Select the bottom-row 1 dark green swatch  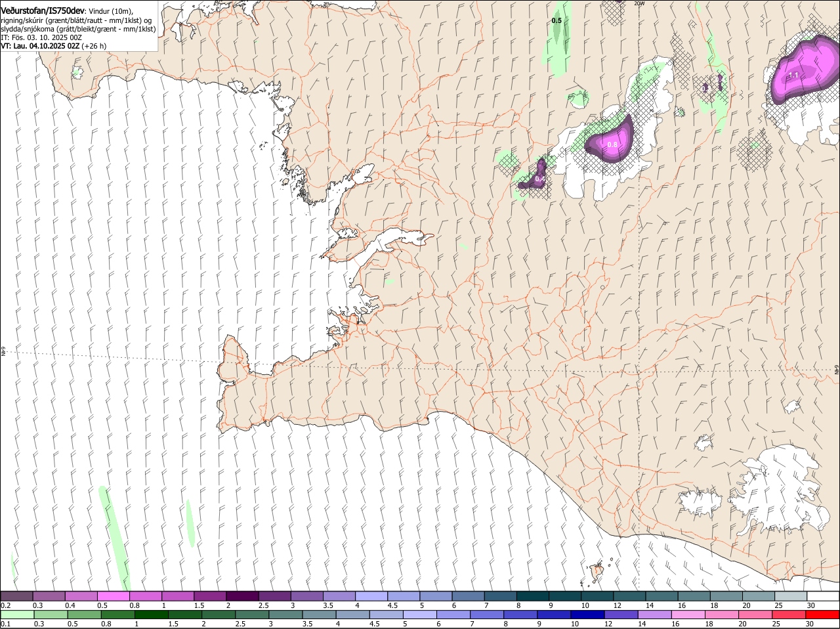151,615
